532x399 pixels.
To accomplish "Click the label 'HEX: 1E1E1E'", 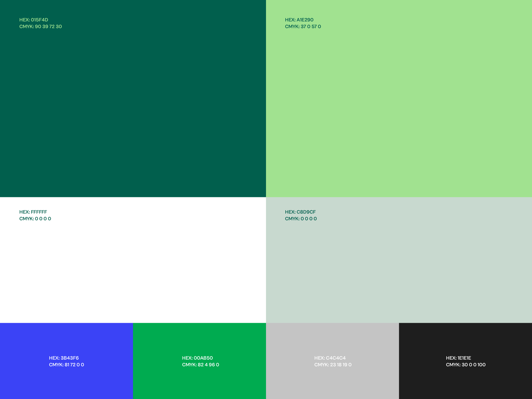I will coord(459,358).
